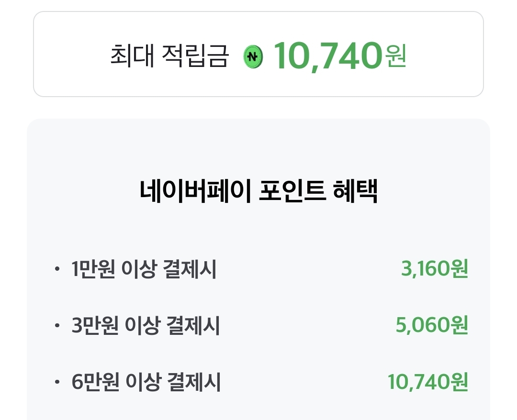This screenshot has height=420, width=517.
Task: Tap 10,740원 in the 6만원 row
Action: point(427,382)
